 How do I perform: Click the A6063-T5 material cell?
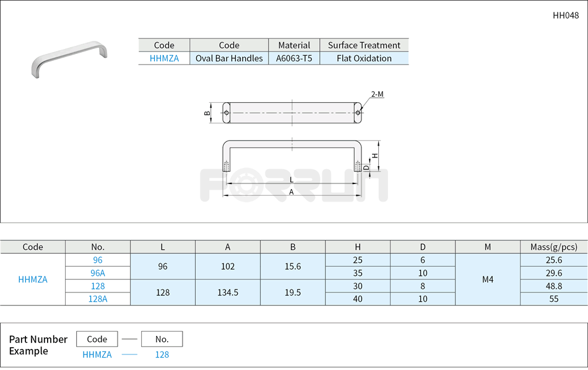[x=293, y=58]
